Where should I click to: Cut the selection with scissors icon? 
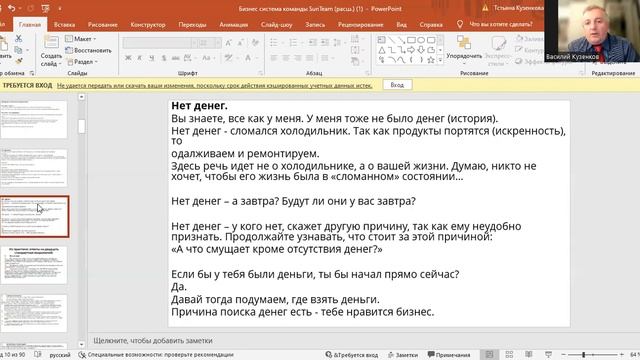tap(18, 38)
